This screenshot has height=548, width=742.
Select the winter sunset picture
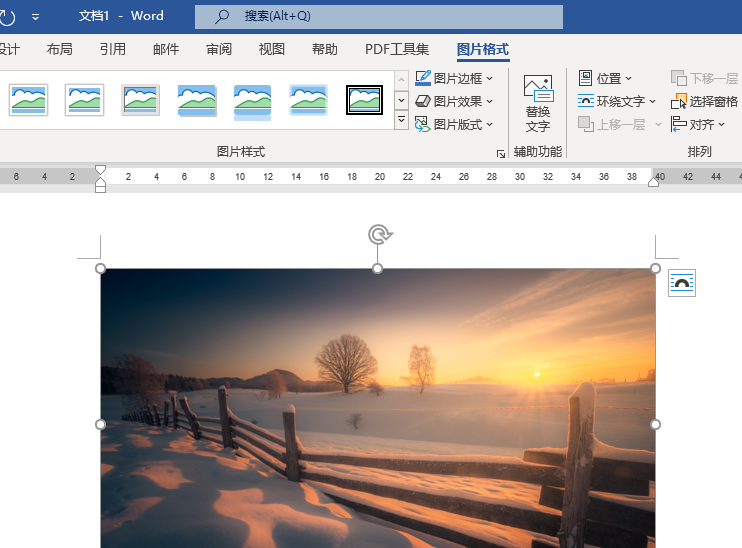378,408
